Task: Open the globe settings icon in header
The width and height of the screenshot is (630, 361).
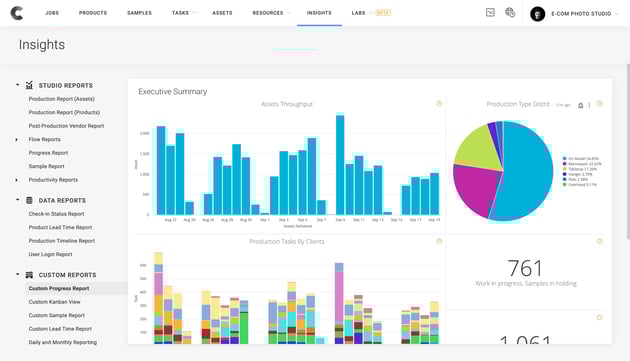Action: click(x=510, y=12)
